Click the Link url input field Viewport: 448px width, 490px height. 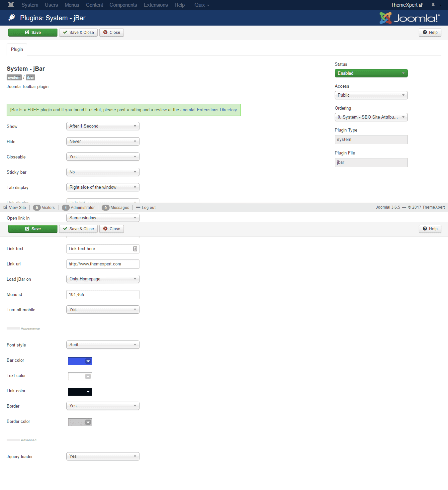click(x=103, y=264)
